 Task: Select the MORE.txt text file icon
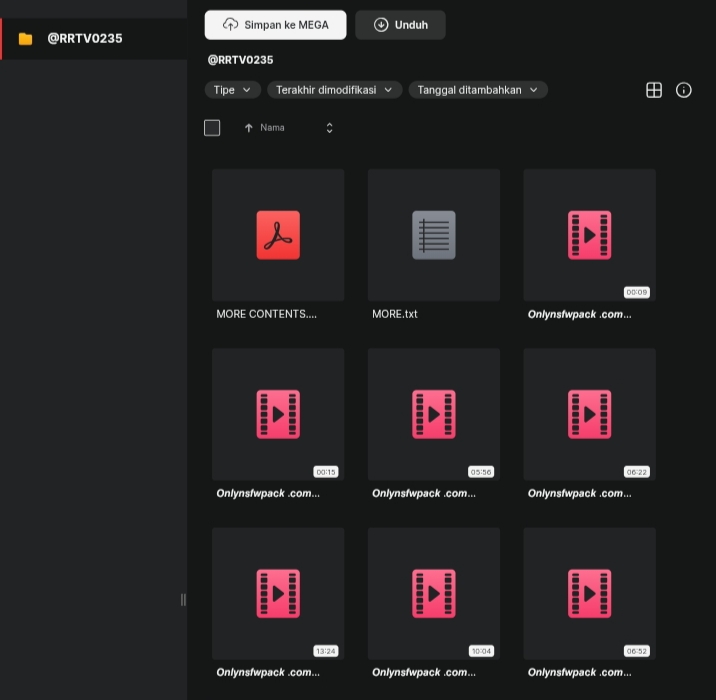pos(434,235)
